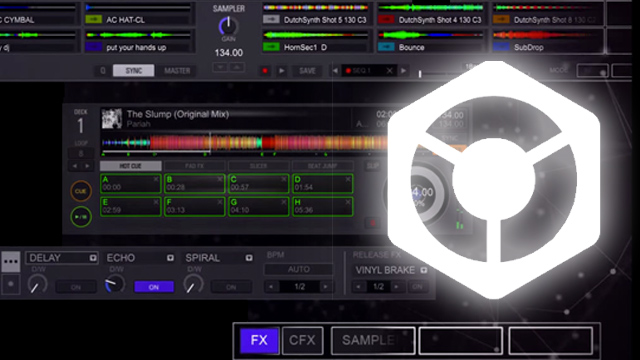640x360 pixels.
Task: Open the ECHO effect dropdown
Action: tap(170, 258)
